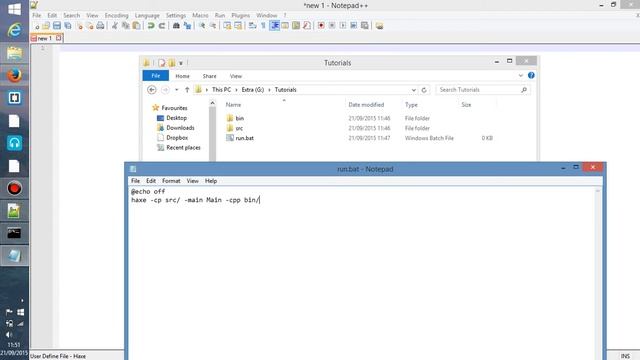Switch to Share ribbon tab in Explorer
This screenshot has height=360, width=640.
[x=209, y=76]
